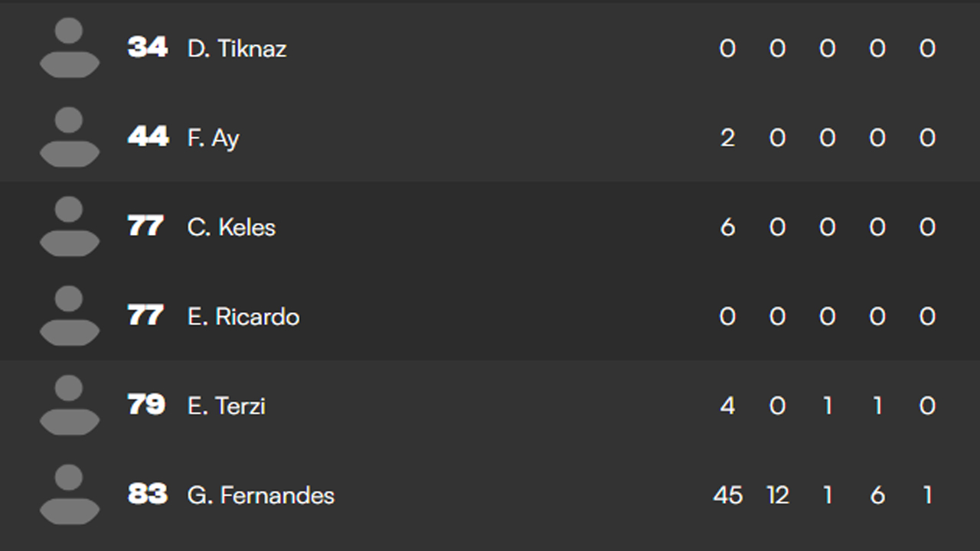
Task: Open the D. Tiknaz player name
Action: (x=237, y=49)
